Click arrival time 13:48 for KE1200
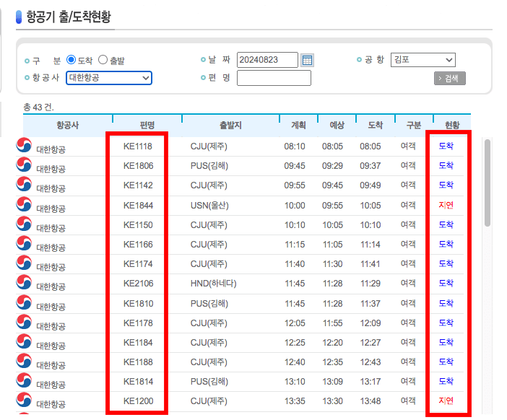This screenshot has width=507, height=420. pyautogui.click(x=370, y=401)
